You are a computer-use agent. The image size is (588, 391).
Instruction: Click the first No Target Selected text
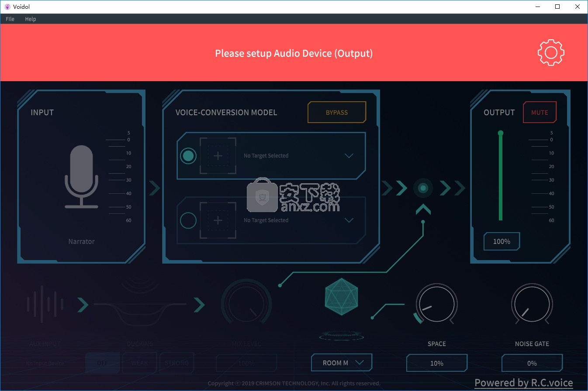[x=266, y=156]
